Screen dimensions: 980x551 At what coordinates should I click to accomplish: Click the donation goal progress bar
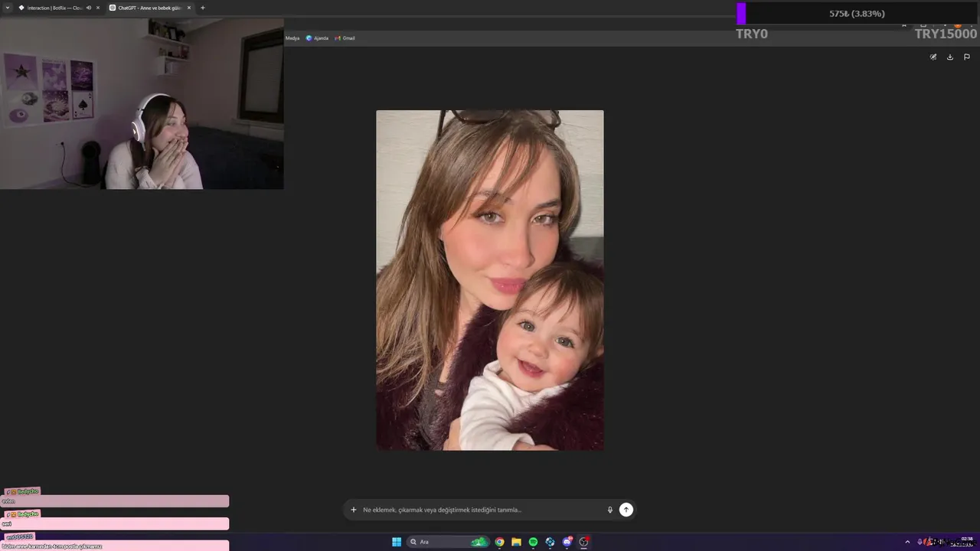coord(857,14)
